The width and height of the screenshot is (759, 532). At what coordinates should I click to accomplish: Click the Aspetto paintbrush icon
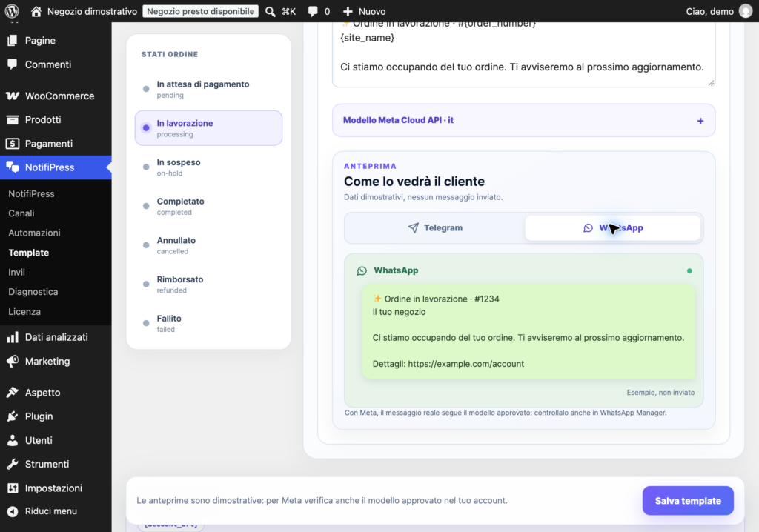[x=13, y=393]
